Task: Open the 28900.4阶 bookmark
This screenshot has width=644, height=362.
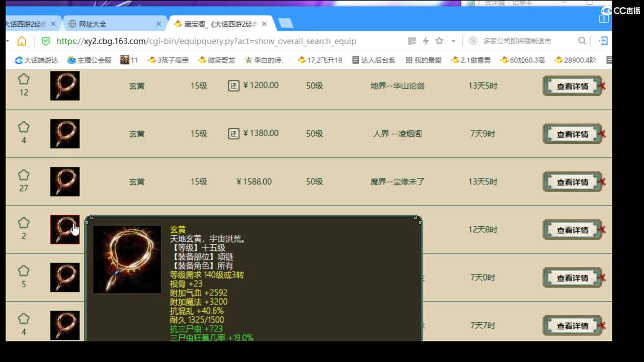Action: (x=575, y=60)
